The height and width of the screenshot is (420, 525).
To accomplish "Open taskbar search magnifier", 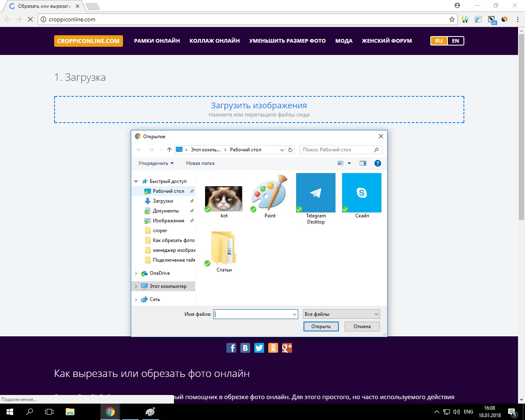I will 30,412.
